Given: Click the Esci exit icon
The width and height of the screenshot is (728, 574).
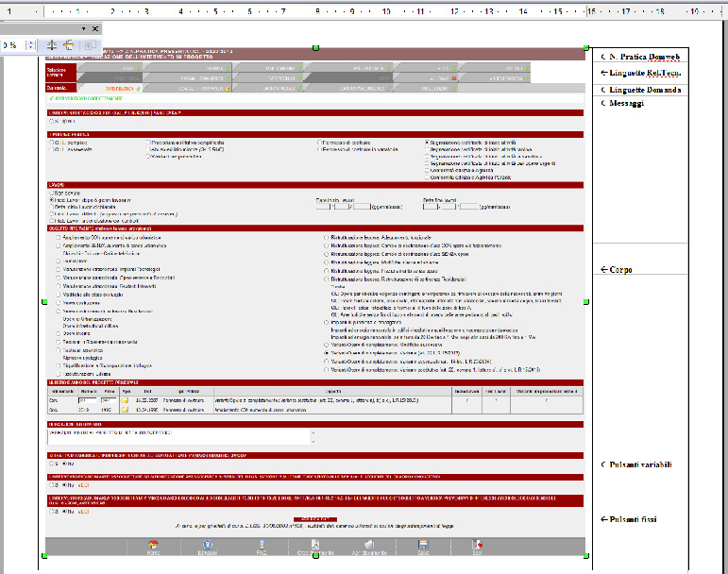Looking at the screenshot, I should coord(479,545).
